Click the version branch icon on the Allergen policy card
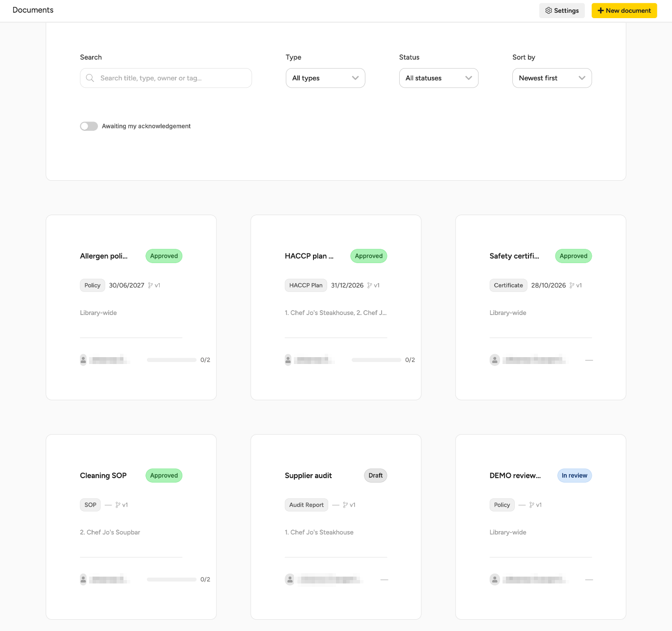The height and width of the screenshot is (631, 672). [150, 285]
